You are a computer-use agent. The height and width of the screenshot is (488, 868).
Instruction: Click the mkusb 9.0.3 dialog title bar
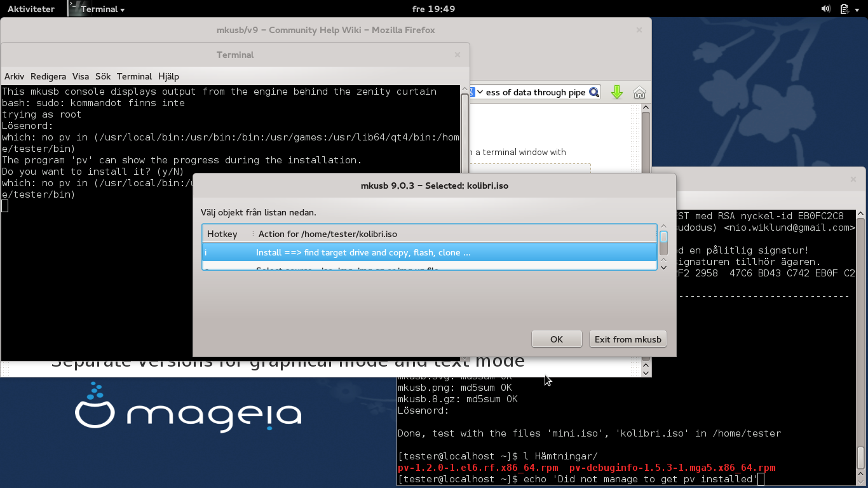[434, 186]
